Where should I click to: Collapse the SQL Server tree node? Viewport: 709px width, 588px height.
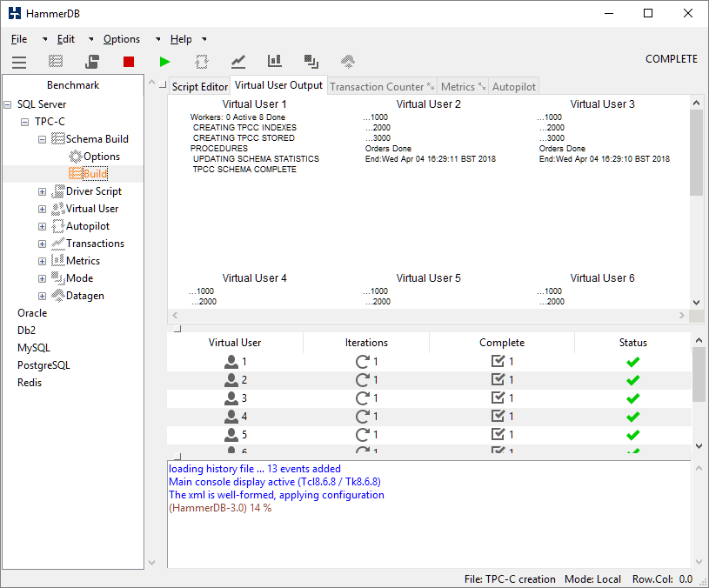coord(8,105)
